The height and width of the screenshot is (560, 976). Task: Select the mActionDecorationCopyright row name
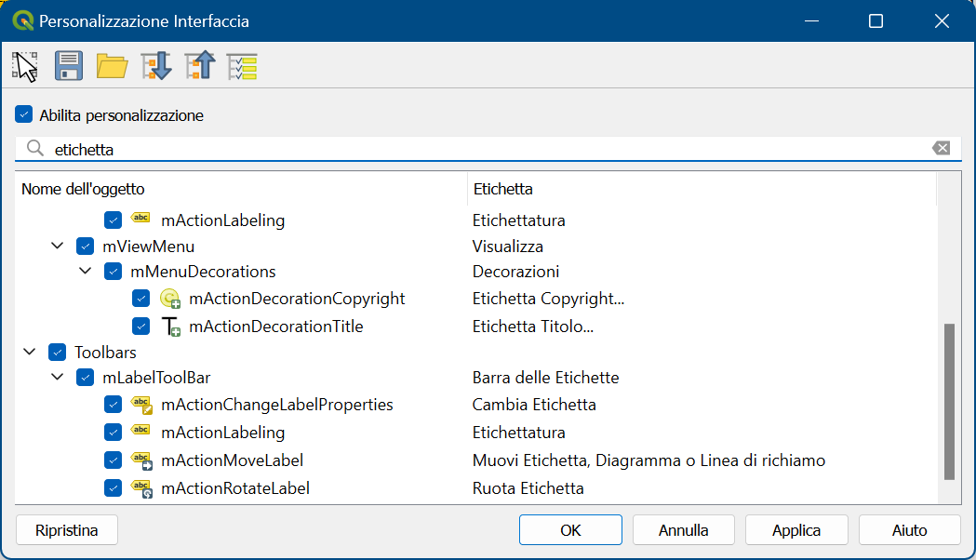click(x=297, y=299)
